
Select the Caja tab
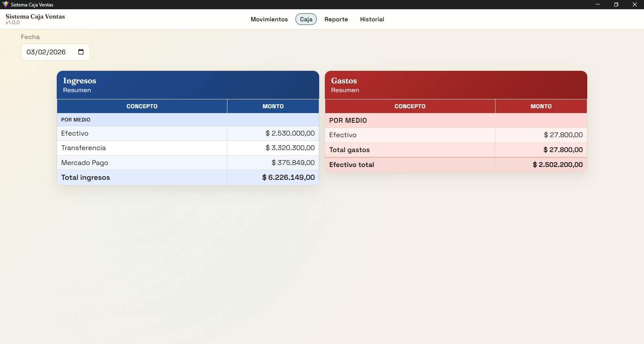306,19
